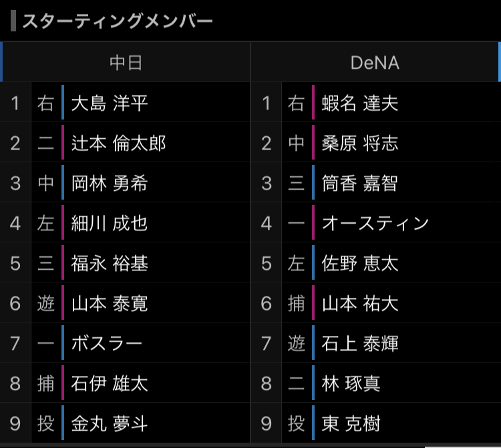Select 佐野 恵太 in DeNA order

[360, 264]
